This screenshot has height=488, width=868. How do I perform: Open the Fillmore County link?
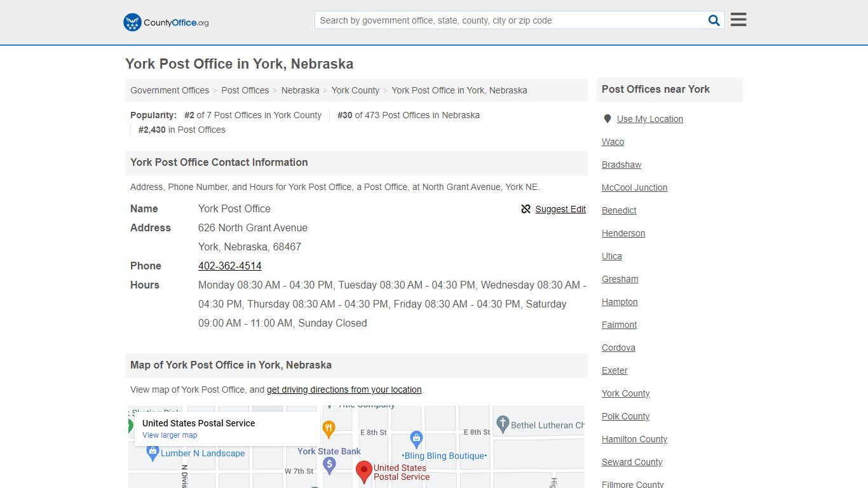[x=633, y=484]
